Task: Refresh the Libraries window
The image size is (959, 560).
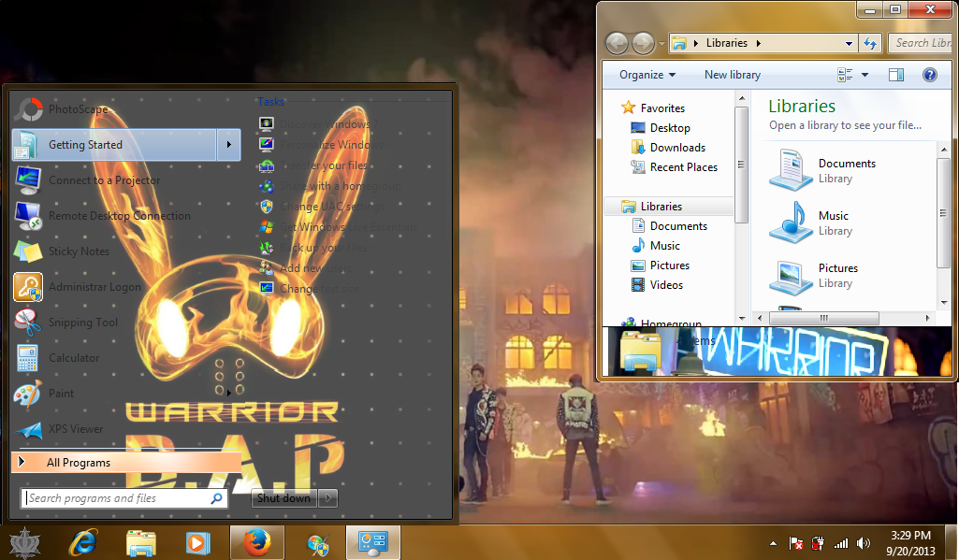Action: point(870,43)
